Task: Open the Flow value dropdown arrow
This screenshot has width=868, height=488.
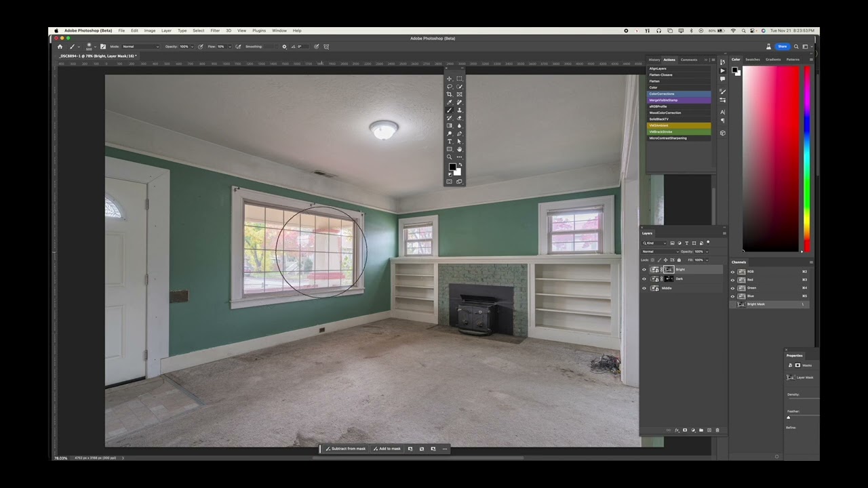Action: coord(230,46)
